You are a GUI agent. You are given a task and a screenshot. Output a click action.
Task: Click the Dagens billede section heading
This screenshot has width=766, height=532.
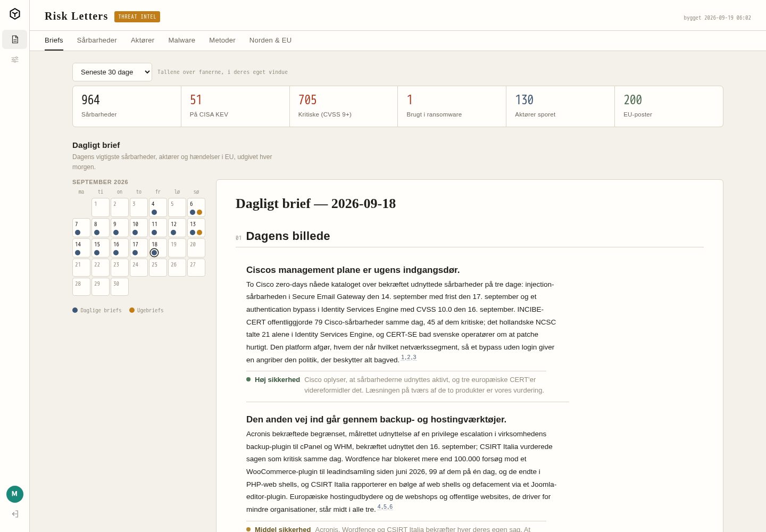point(288,236)
